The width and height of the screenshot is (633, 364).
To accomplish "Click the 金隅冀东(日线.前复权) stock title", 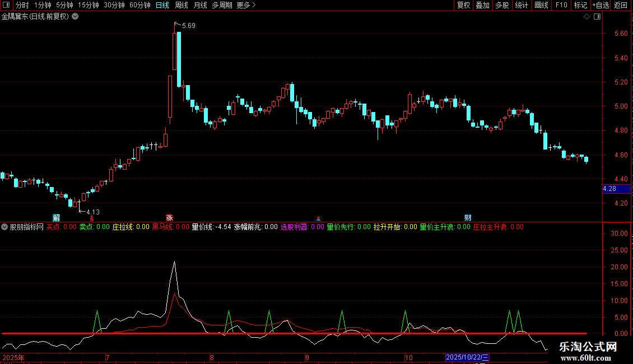I will 35,17.
